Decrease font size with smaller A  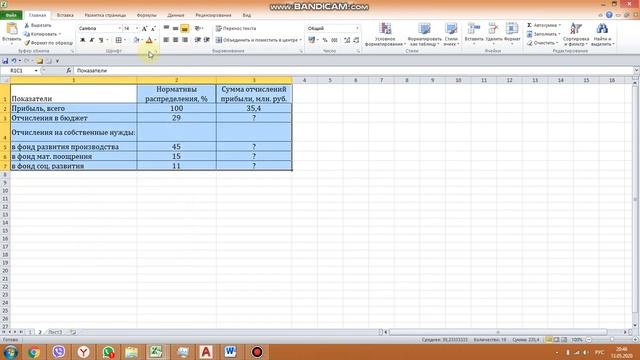point(153,29)
